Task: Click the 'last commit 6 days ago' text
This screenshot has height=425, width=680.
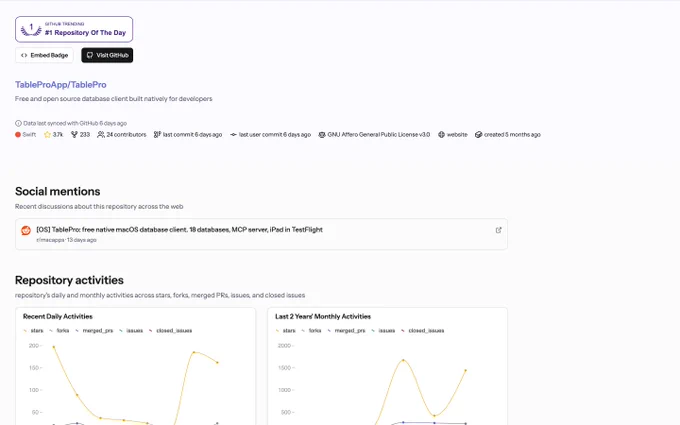Action: coord(192,134)
